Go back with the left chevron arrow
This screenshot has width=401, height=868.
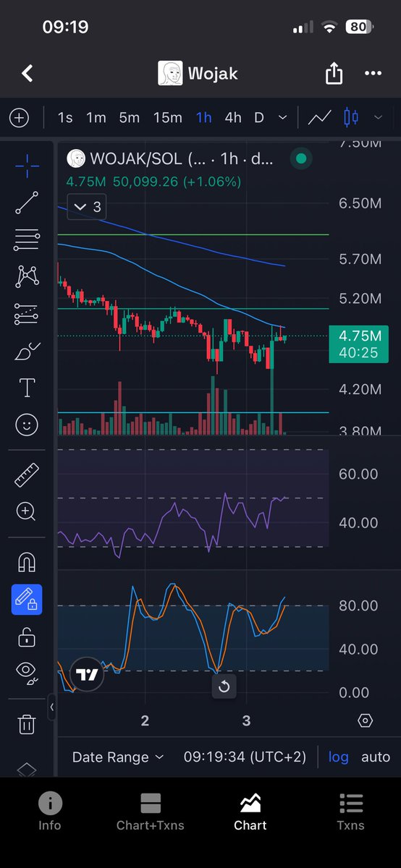pos(28,73)
